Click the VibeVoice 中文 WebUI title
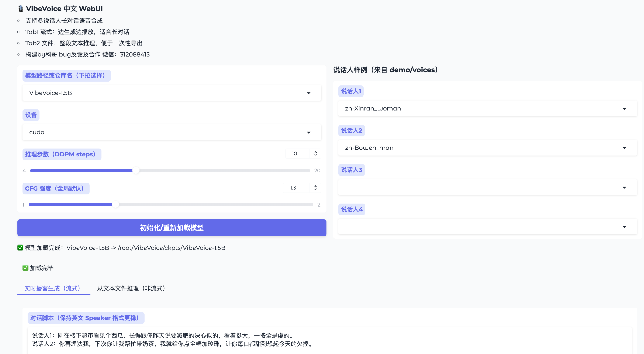Image resolution: width=644 pixels, height=354 pixels. click(60, 8)
